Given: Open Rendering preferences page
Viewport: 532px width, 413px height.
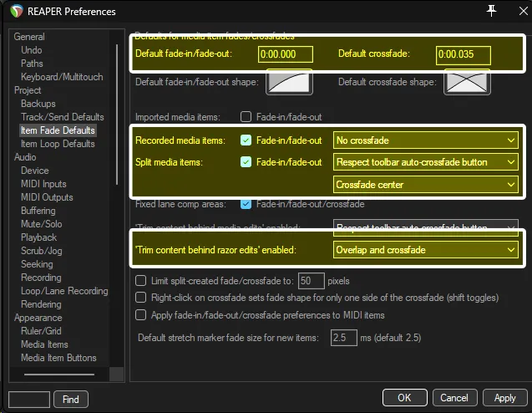Looking at the screenshot, I should point(41,304).
